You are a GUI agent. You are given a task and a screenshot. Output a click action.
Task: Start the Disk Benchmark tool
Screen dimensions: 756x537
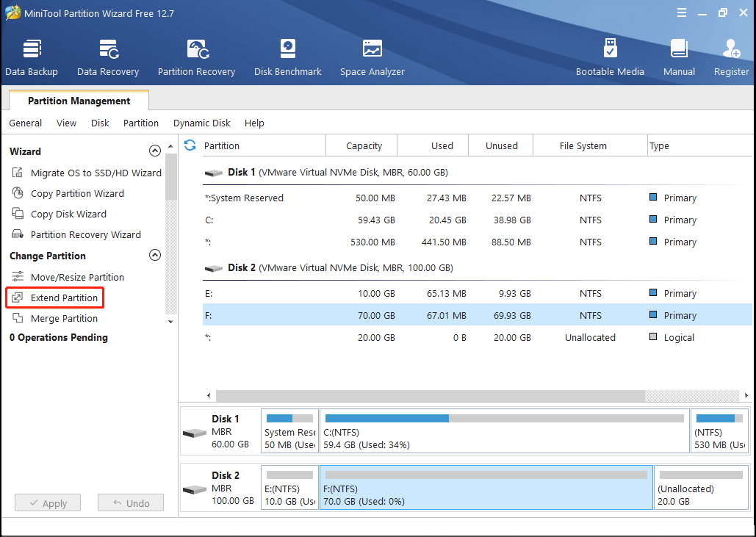click(x=288, y=58)
